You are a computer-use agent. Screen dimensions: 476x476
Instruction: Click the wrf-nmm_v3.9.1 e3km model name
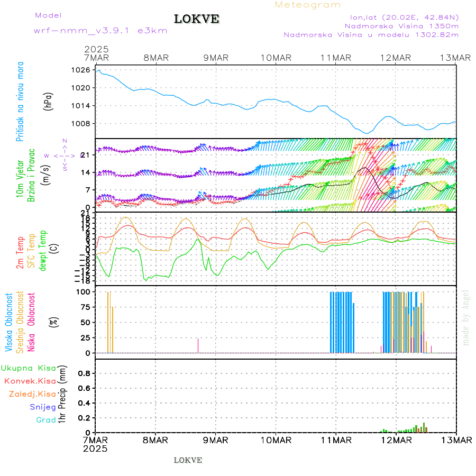point(100,30)
